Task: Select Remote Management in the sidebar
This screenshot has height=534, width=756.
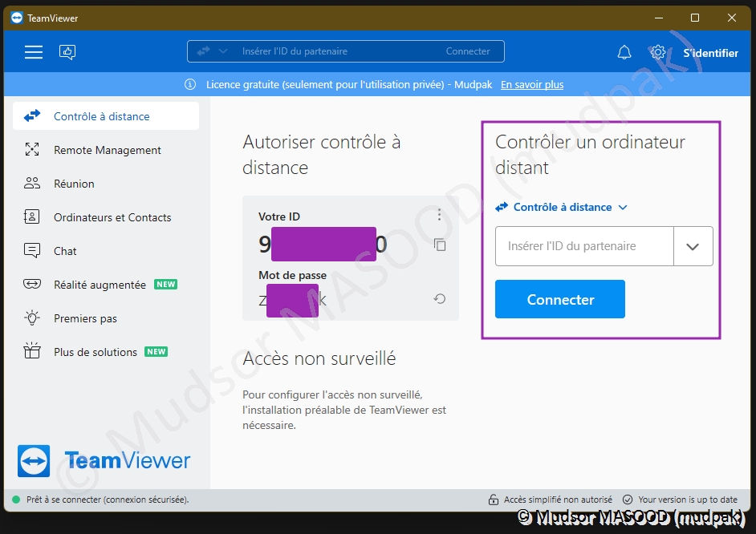Action: click(107, 150)
